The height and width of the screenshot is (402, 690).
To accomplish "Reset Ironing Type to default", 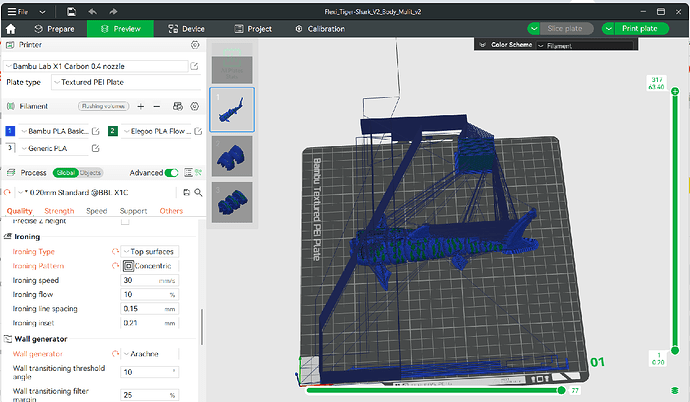I will point(115,252).
